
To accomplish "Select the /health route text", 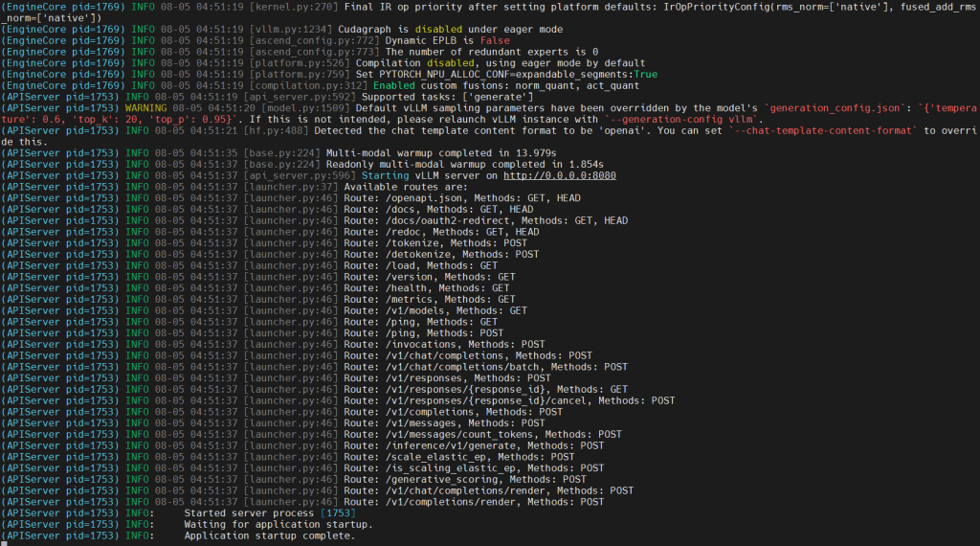I will 406,288.
